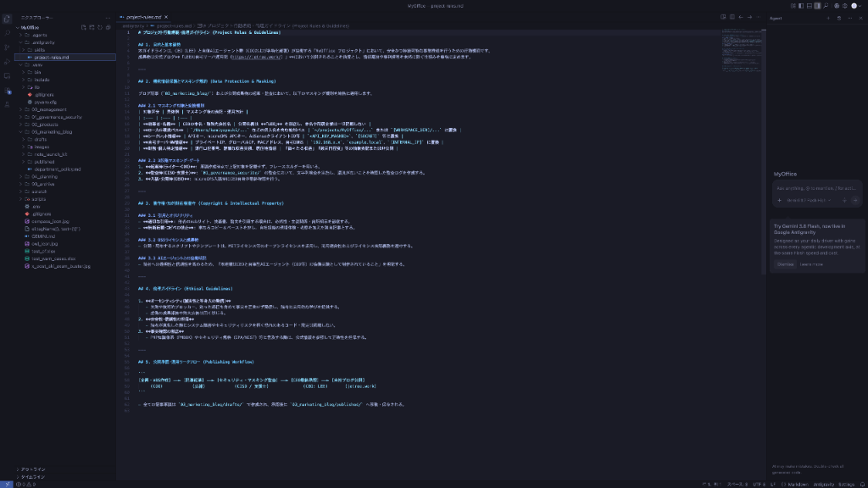Screen dimensions: 868x488
Task: Open Learn more link in Gemini announcement
Action: click(811, 264)
